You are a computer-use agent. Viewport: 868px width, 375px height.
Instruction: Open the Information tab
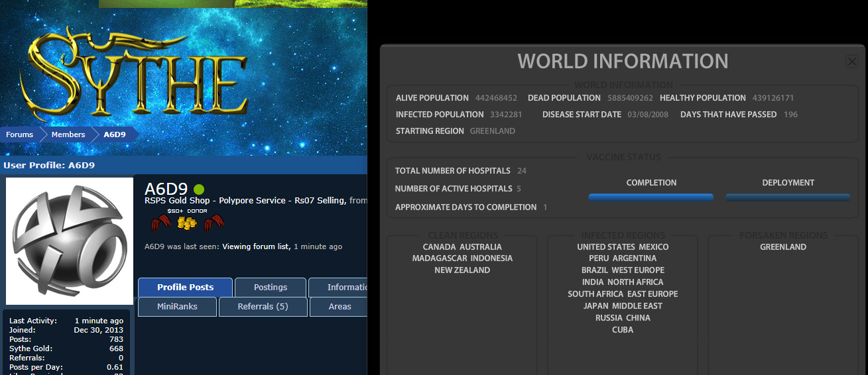click(x=338, y=287)
